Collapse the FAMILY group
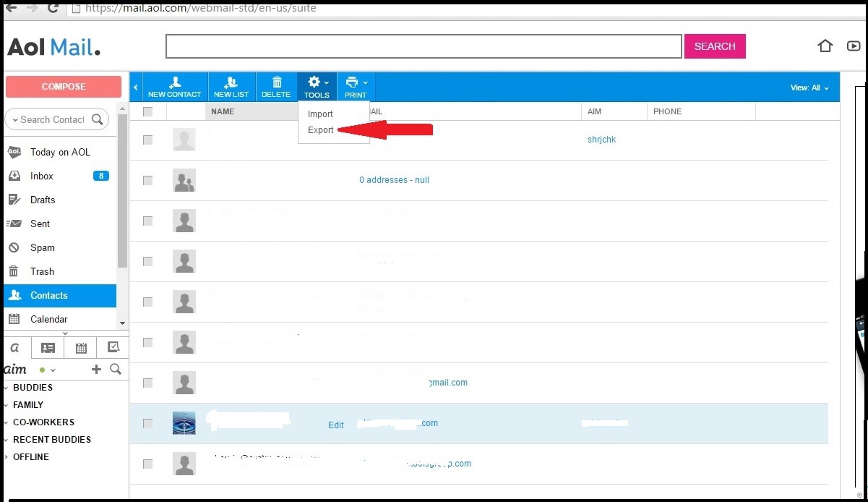The image size is (868, 502). click(x=7, y=405)
